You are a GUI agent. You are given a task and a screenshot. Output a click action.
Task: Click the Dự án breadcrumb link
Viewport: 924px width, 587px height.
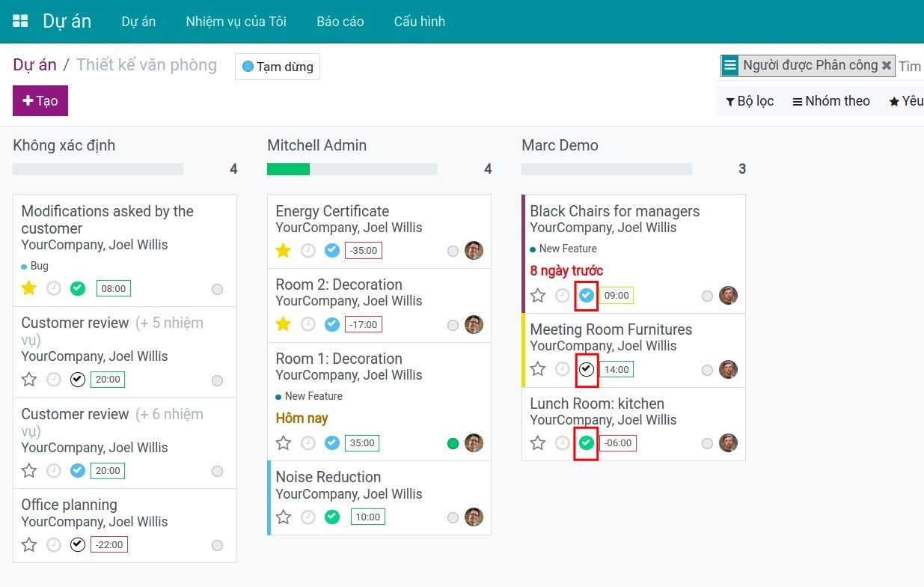pos(34,65)
